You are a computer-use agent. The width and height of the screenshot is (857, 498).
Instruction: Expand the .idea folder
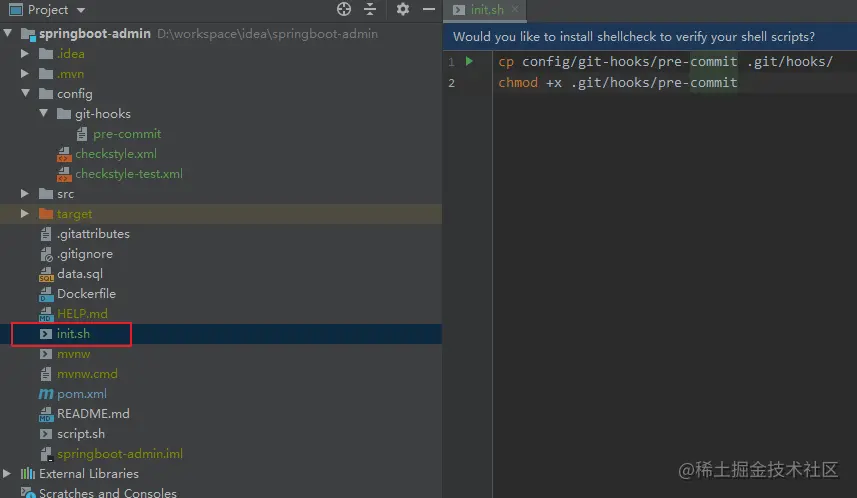coord(25,54)
